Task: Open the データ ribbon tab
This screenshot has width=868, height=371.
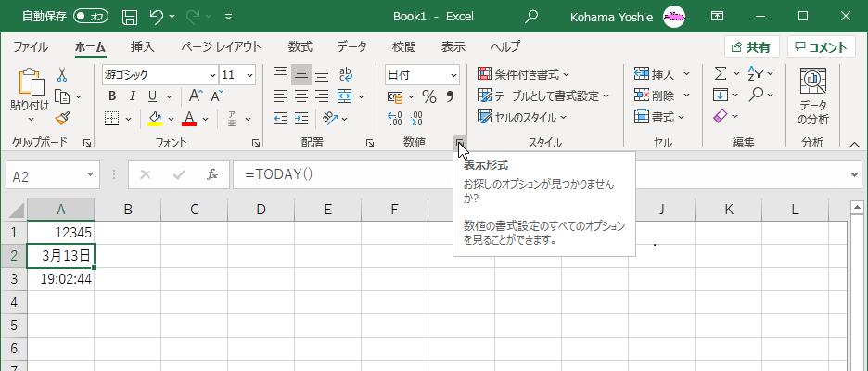Action: tap(351, 46)
